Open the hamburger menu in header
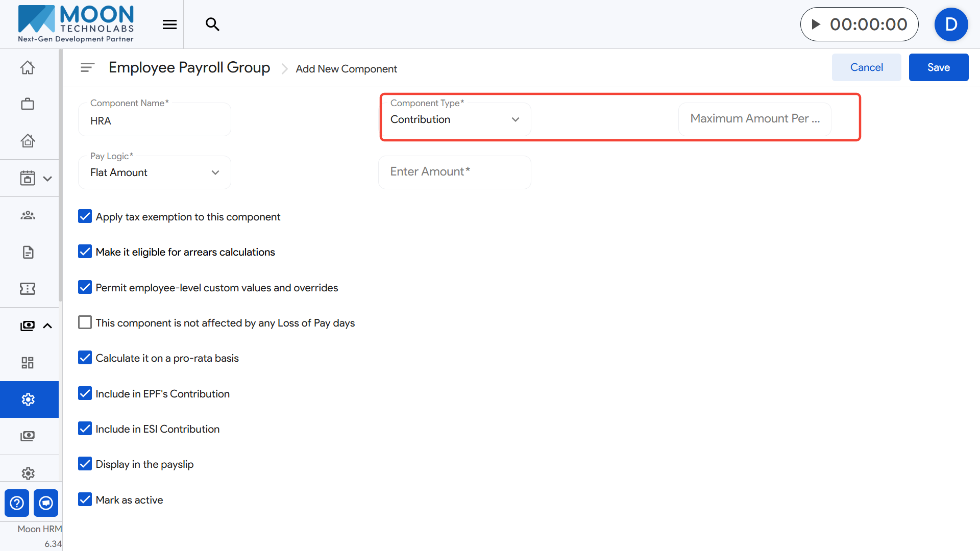The width and height of the screenshot is (980, 551). tap(169, 24)
